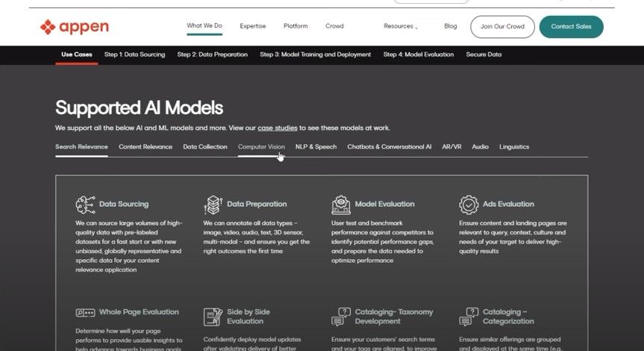644x351 pixels.
Task: Click the Cataloging- Taxonomy Development heading
Action: (394, 317)
